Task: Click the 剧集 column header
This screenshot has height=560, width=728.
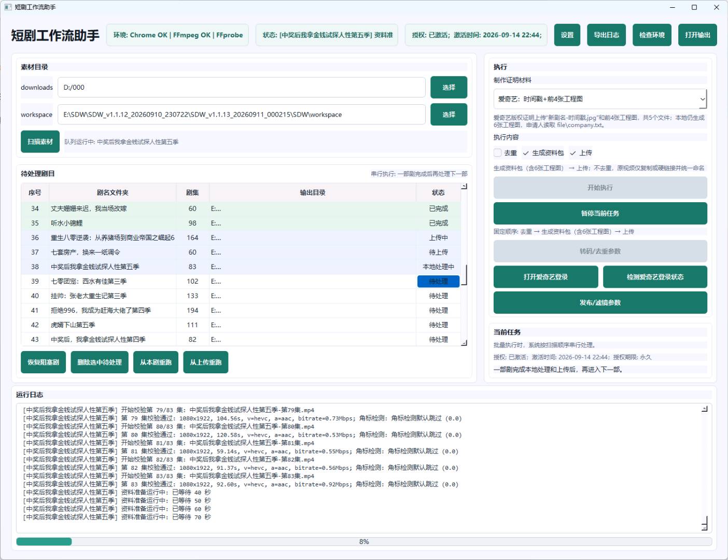Action: coord(192,192)
